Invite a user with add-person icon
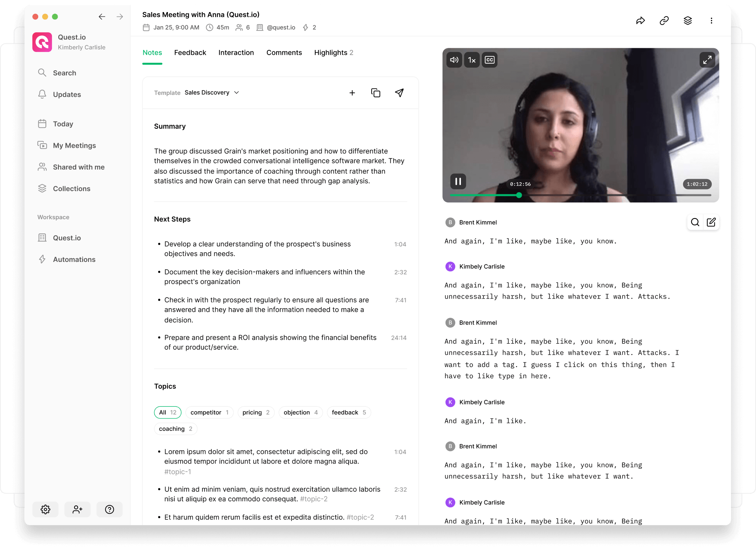The image size is (756, 550). (78, 509)
